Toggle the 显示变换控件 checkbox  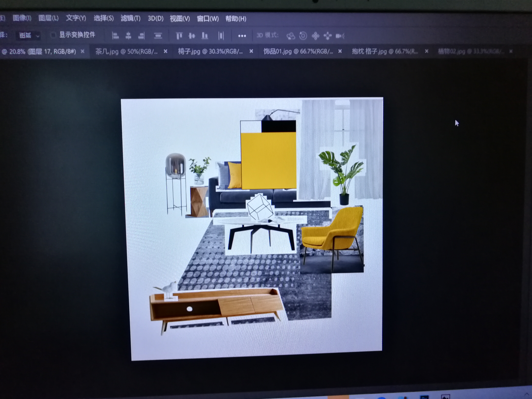53,35
